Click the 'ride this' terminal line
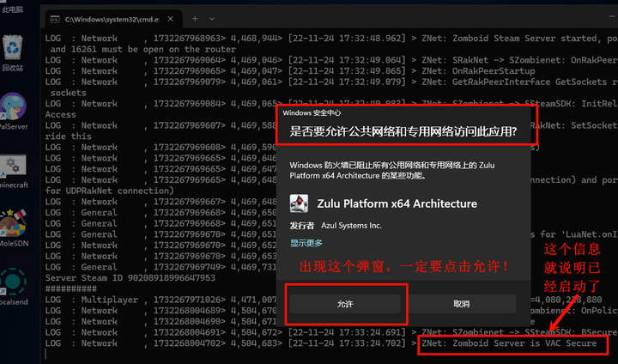The width and height of the screenshot is (618, 364). [x=68, y=136]
